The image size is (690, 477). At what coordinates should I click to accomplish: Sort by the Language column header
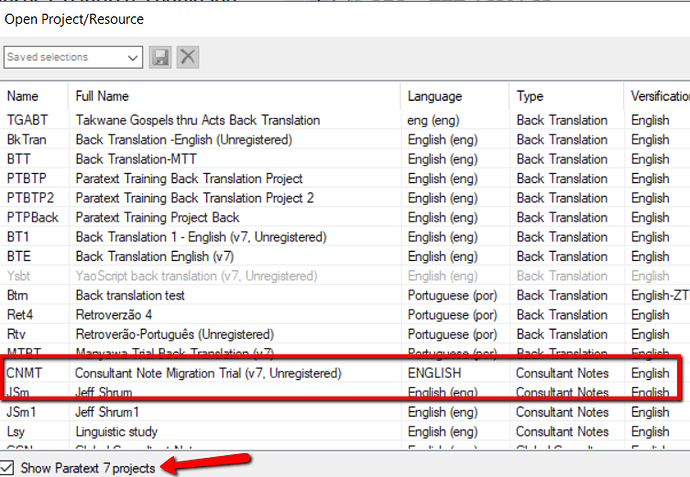tap(435, 96)
